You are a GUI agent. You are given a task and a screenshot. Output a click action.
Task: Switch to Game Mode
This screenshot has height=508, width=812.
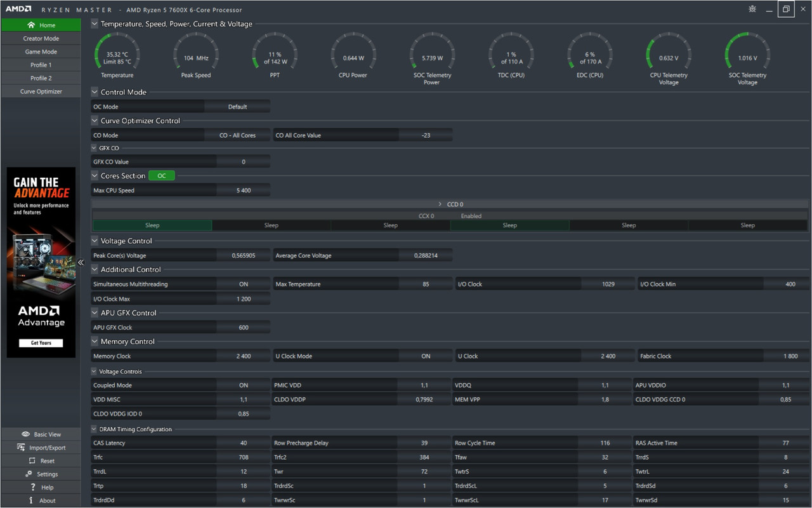pyautogui.click(x=41, y=52)
